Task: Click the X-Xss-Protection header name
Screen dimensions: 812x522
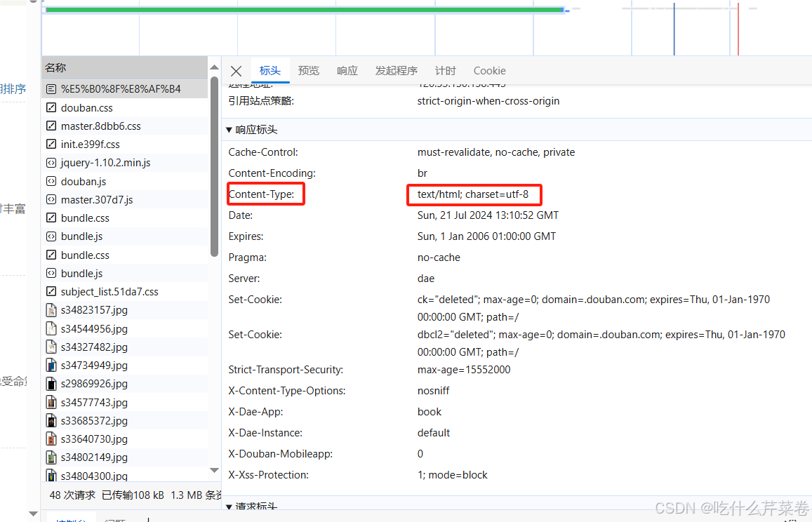Action: point(268,475)
